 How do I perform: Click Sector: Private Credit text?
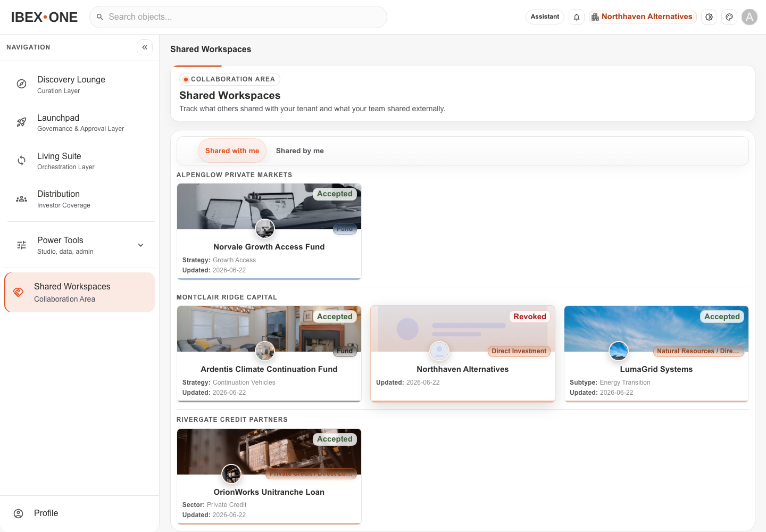click(x=214, y=505)
